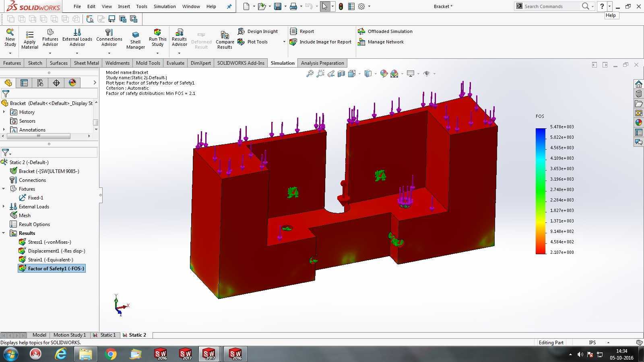Open Appearances task pane tab
Screen dimensions: 644x362
point(639,123)
